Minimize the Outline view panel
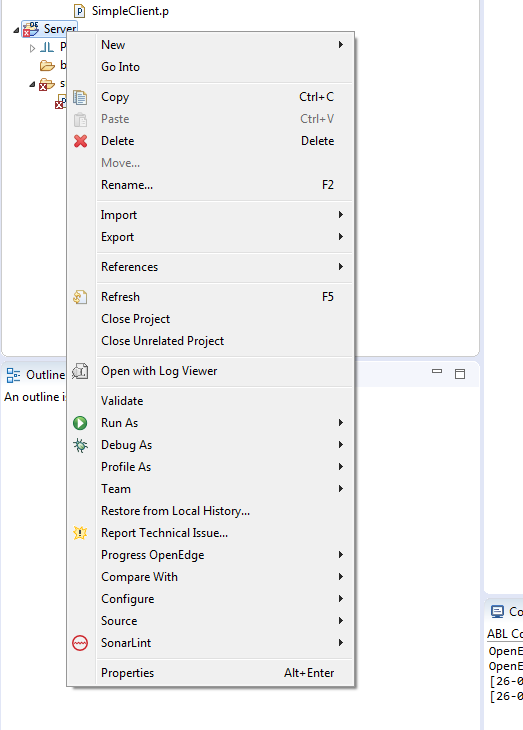Screen dimensions: 523x730 pos(437,372)
